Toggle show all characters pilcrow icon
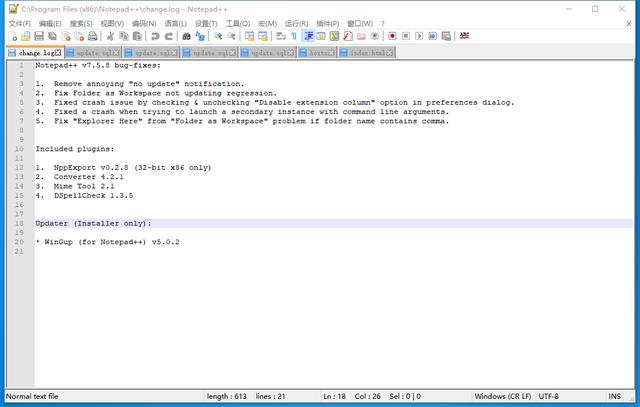 pos(294,36)
